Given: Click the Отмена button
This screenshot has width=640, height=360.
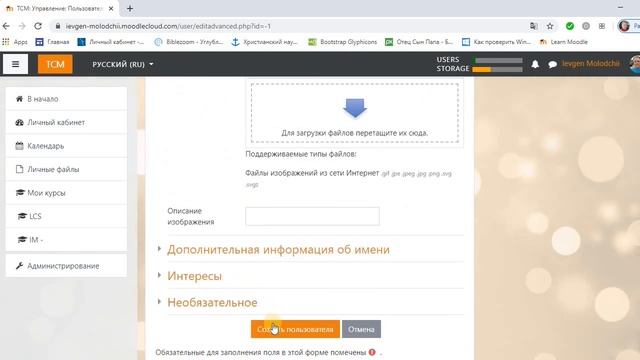Looking at the screenshot, I should click(x=361, y=329).
